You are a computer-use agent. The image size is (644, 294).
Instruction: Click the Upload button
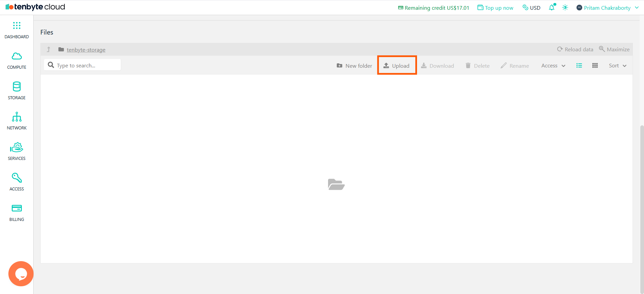[x=397, y=66]
